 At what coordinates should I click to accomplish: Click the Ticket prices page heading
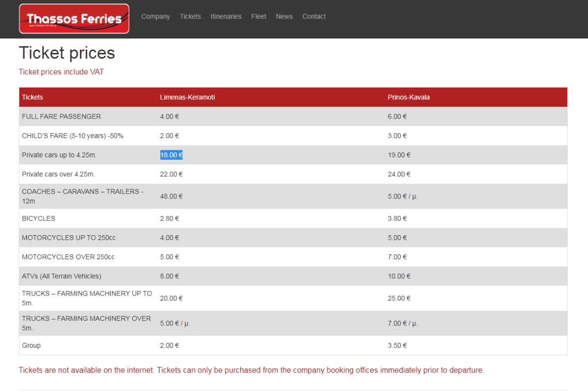(67, 53)
